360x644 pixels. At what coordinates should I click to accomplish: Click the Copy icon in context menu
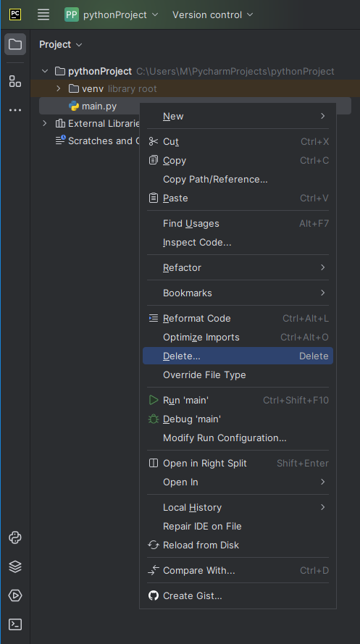pyautogui.click(x=154, y=160)
